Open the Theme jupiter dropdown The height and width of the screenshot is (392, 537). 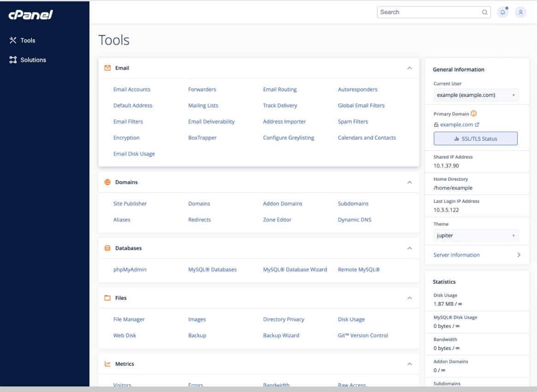pyautogui.click(x=476, y=235)
